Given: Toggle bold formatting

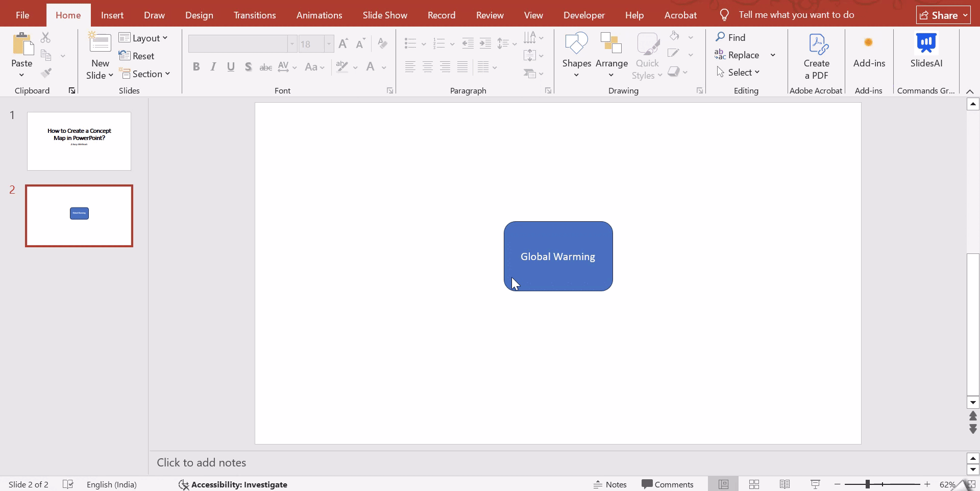Looking at the screenshot, I should [x=196, y=67].
